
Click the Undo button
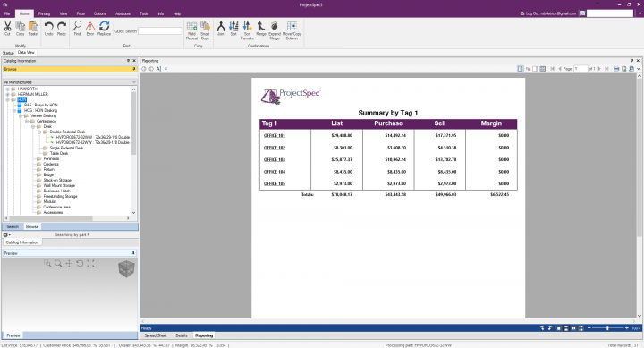pyautogui.click(x=48, y=29)
